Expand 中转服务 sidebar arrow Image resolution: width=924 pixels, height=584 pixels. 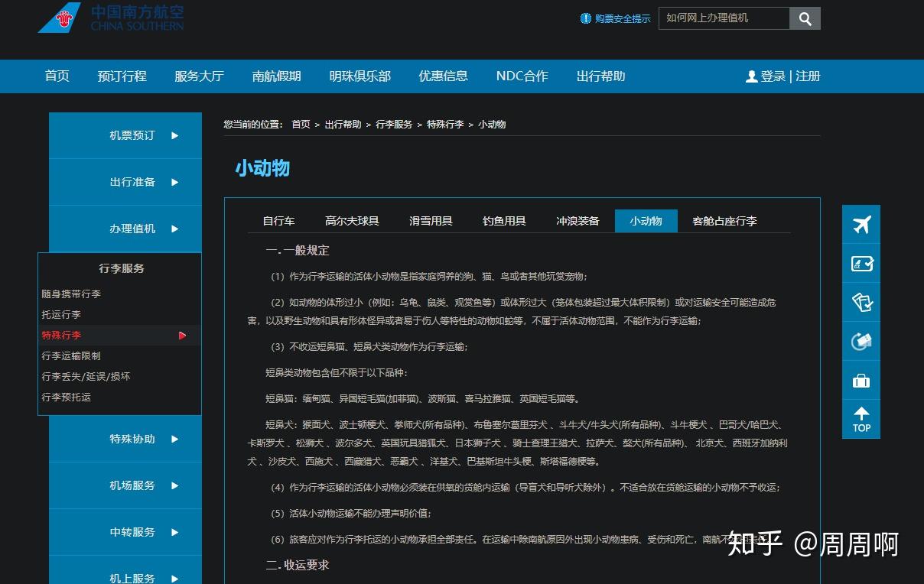[x=174, y=532]
